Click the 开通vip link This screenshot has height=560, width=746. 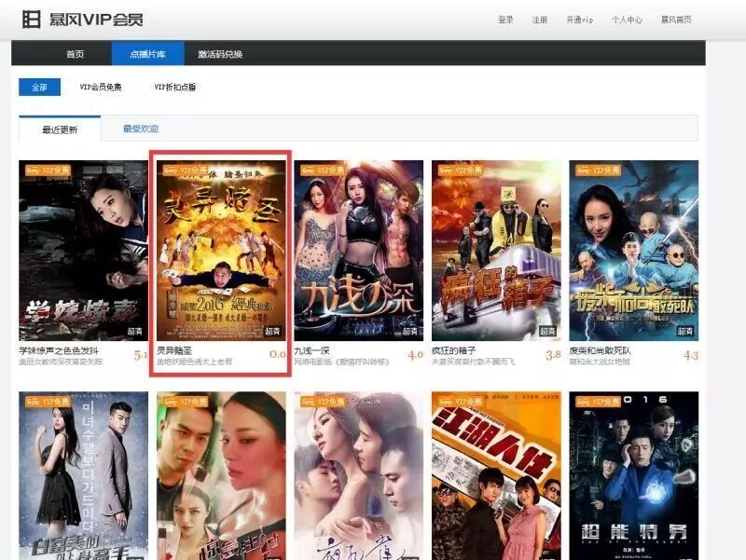point(579,20)
